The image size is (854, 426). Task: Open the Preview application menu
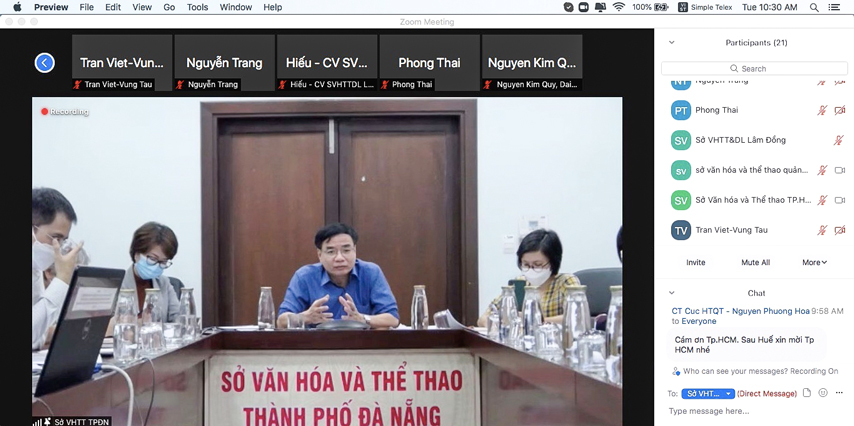[51, 7]
